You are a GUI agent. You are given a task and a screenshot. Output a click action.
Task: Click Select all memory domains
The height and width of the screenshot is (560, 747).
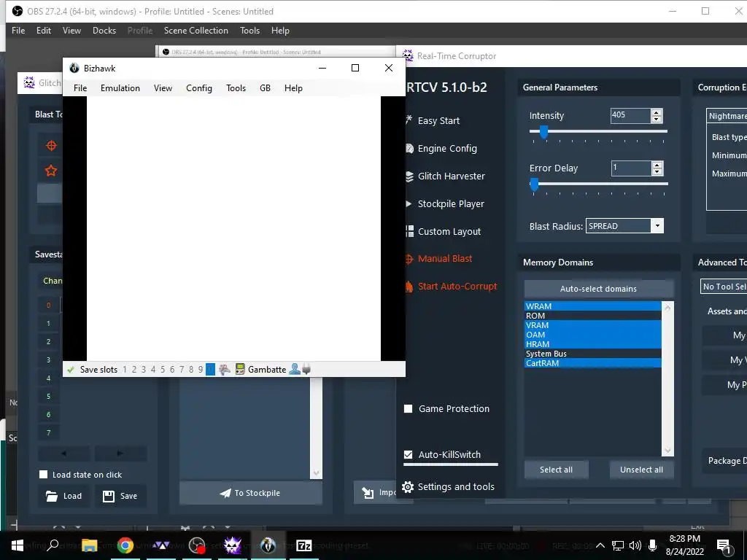coord(556,470)
